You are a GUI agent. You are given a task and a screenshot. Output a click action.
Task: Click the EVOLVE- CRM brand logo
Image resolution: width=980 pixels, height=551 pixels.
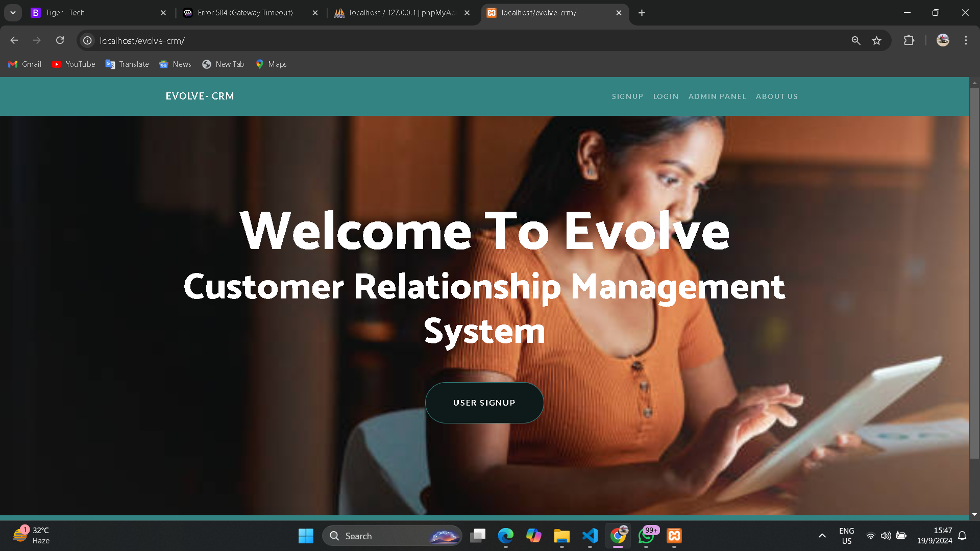[200, 96]
